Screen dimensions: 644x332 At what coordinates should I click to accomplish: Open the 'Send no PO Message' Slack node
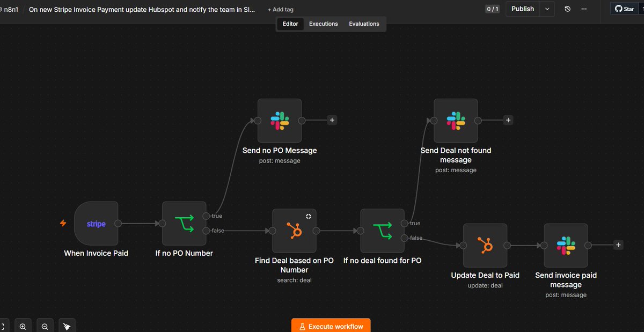tap(280, 121)
